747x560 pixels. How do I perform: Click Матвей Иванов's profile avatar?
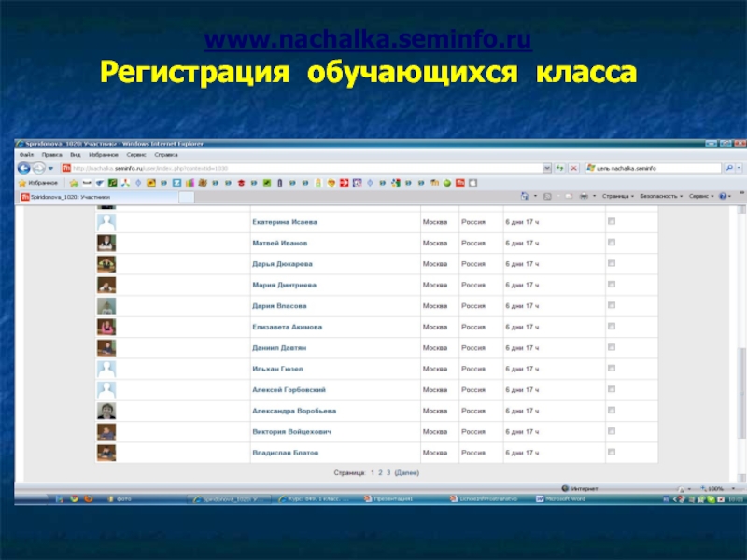pos(106,243)
